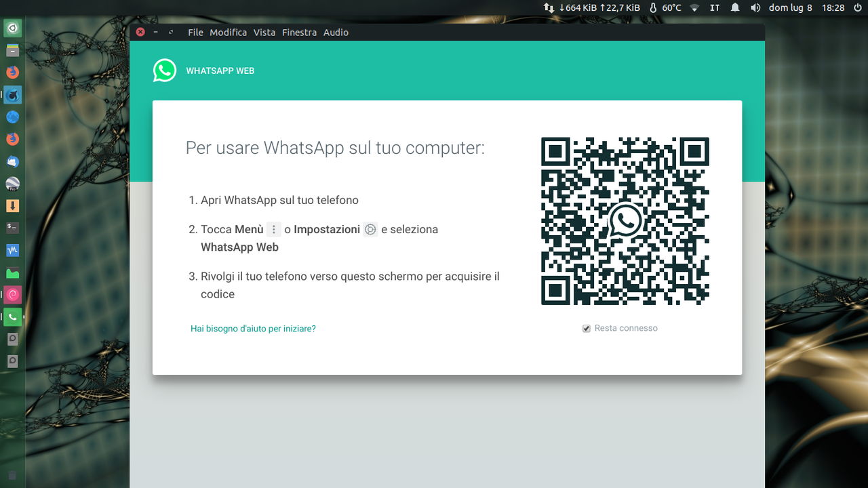Open the Finestra menu
868x488 pixels.
(x=299, y=33)
